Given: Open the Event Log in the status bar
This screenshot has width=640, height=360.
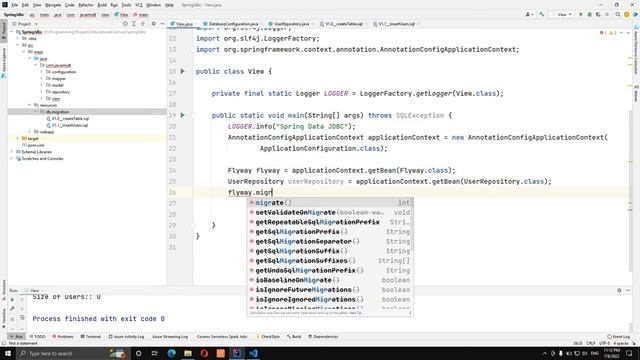Looking at the screenshot, I should coord(618,337).
